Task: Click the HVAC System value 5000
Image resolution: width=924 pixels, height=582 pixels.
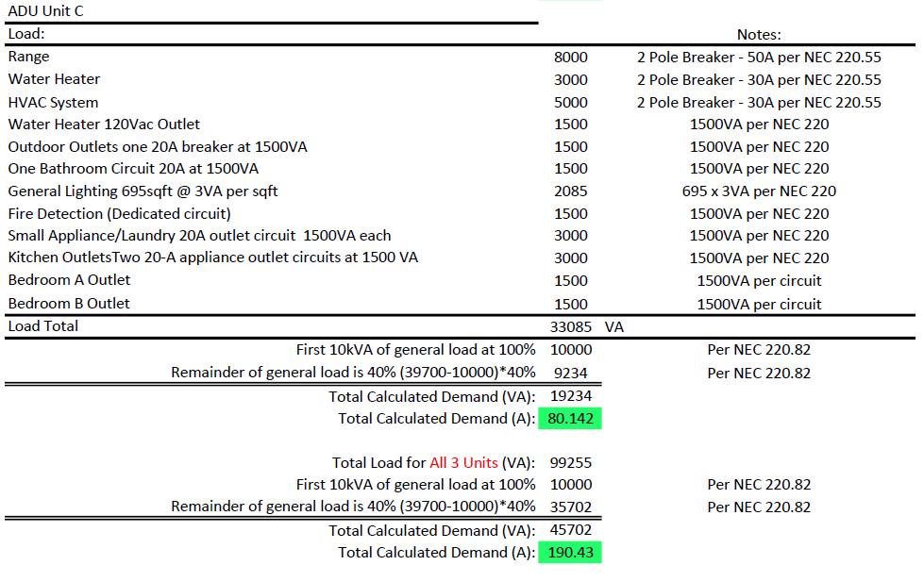Action: (572, 102)
